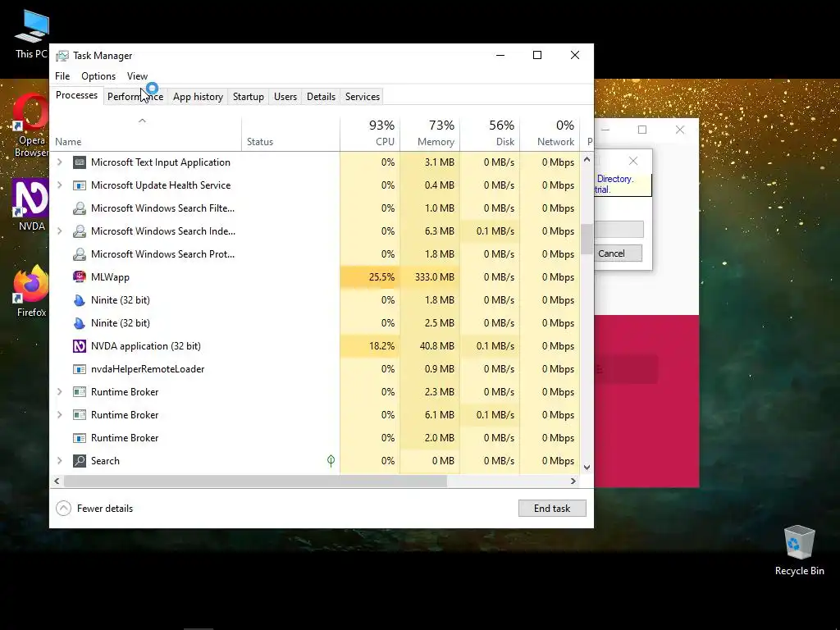The image size is (840, 630).
Task: Click the green leaf status icon for Search
Action: tap(331, 461)
